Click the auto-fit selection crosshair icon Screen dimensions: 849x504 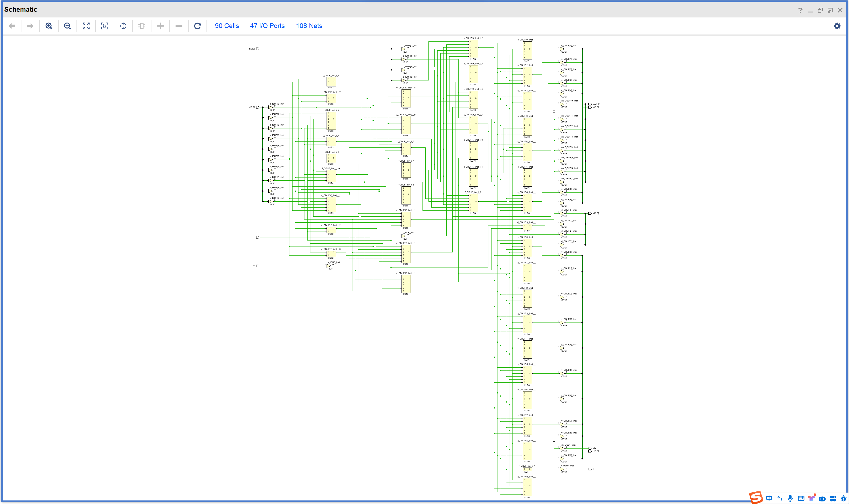point(123,26)
